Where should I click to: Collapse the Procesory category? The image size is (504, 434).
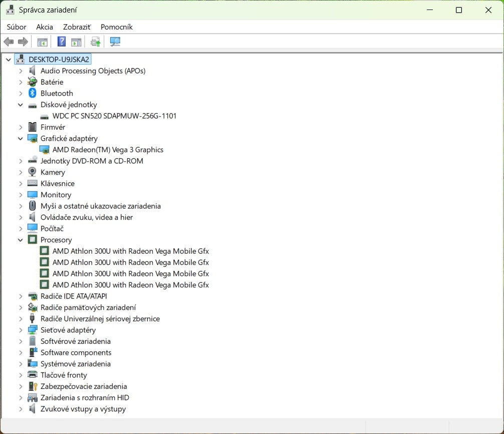pyautogui.click(x=20, y=239)
